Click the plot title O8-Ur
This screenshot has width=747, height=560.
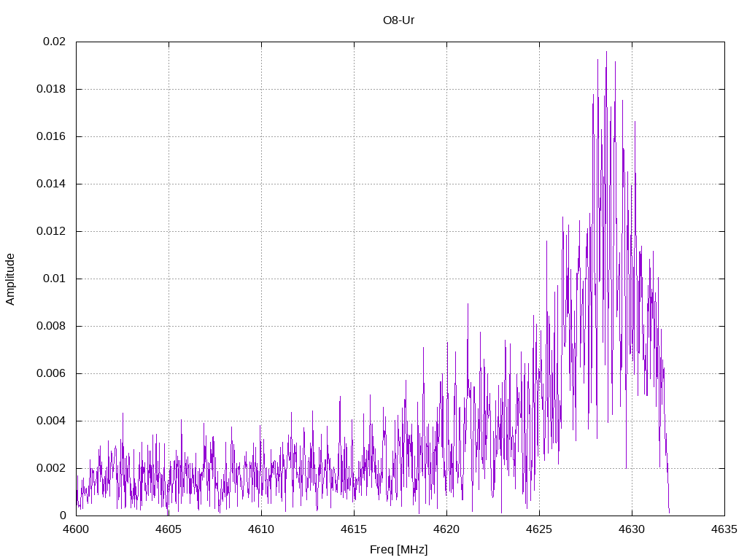coord(398,20)
